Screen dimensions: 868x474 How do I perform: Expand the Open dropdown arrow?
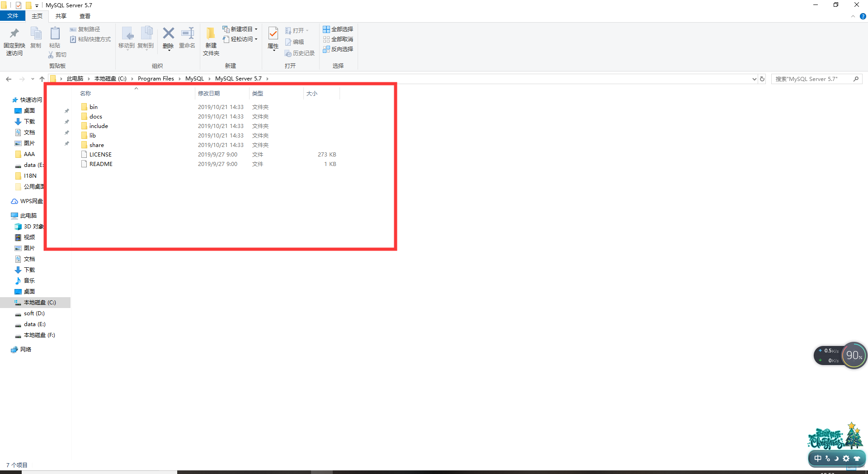307,31
